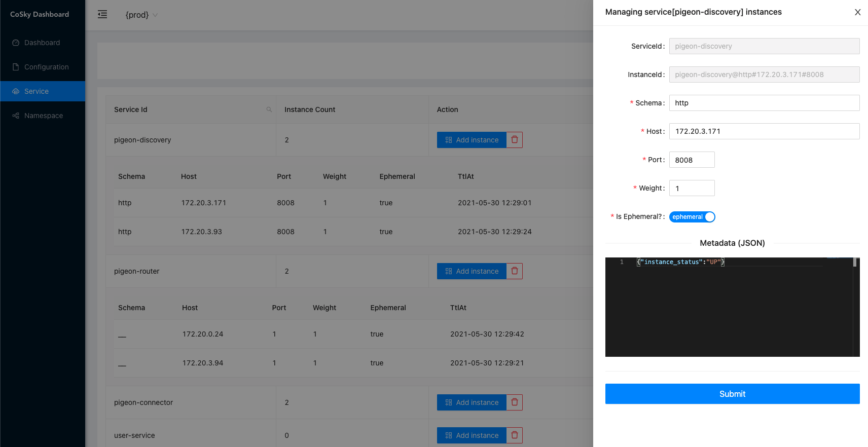Screen dimensions: 868x447
Task: Select Service in the sidebar
Action: 43,91
